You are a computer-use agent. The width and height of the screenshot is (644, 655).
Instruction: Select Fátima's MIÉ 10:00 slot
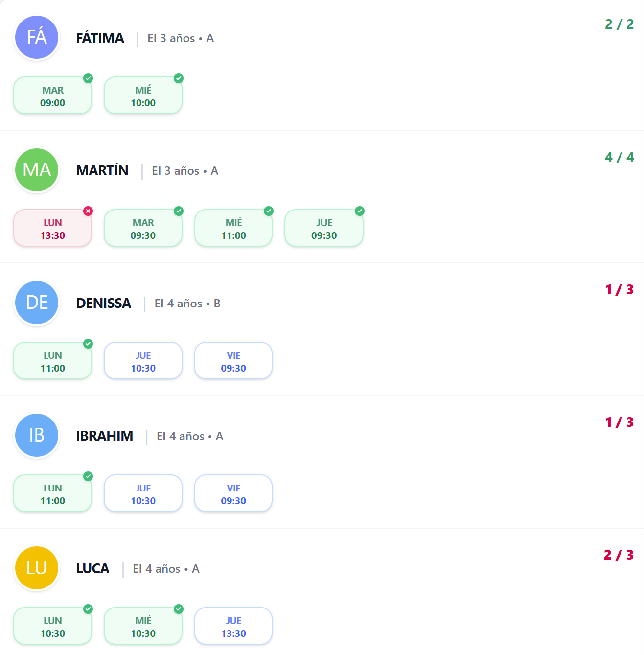(x=143, y=95)
